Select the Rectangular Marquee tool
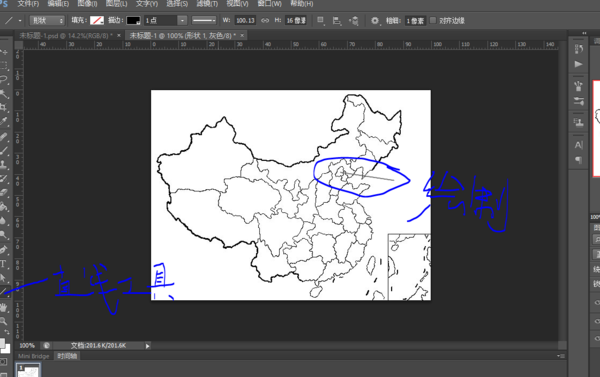Screen dimensions: 600x377 click(x=4, y=65)
